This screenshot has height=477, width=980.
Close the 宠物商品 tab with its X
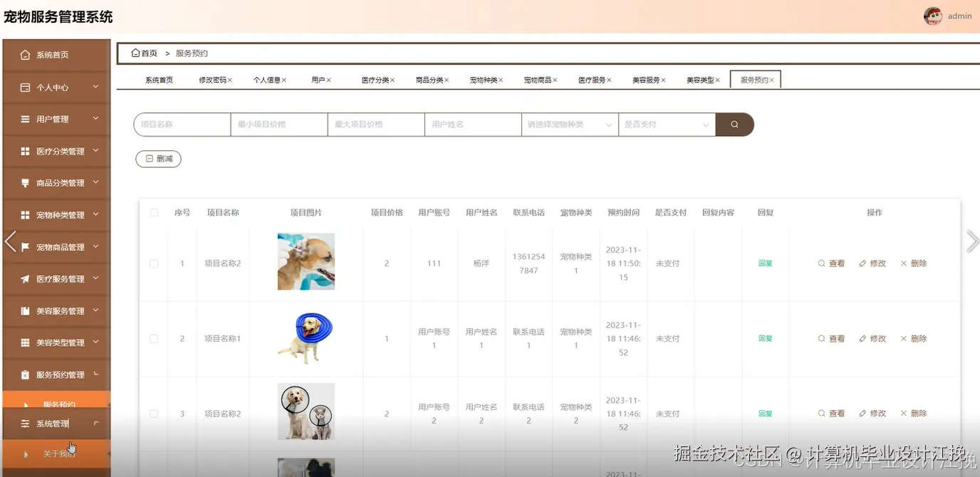tap(555, 80)
